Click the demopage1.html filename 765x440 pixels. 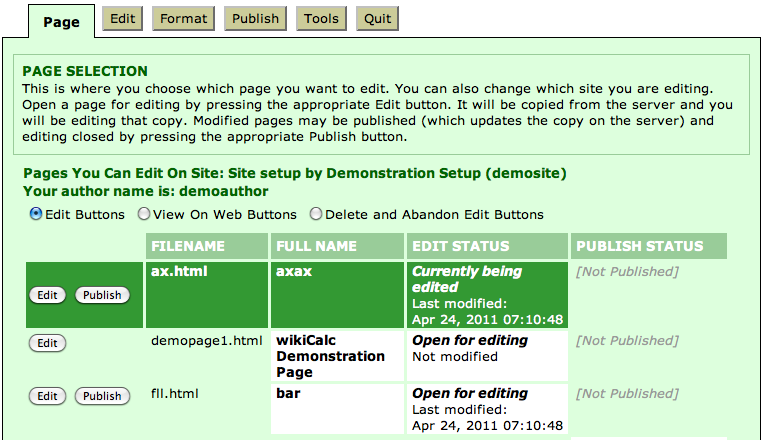pyautogui.click(x=206, y=341)
